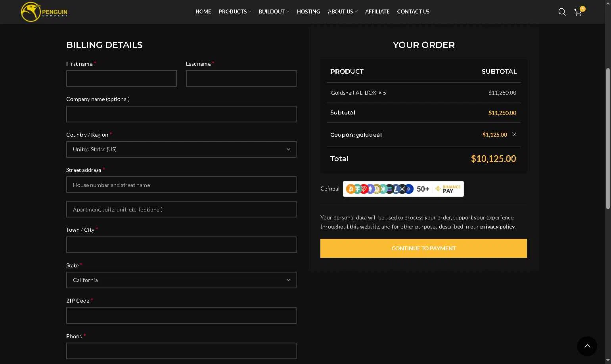The height and width of the screenshot is (364, 611).
Task: Expand the About Us menu
Action: pos(343,11)
